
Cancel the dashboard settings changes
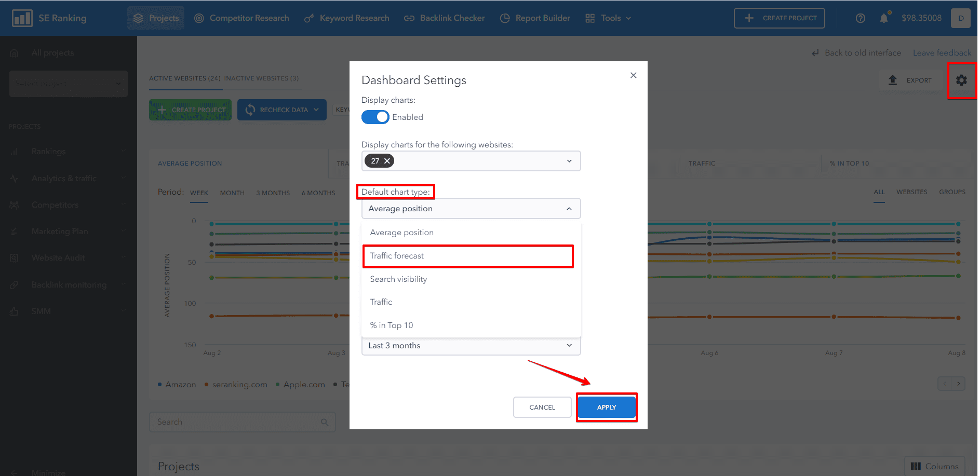542,407
